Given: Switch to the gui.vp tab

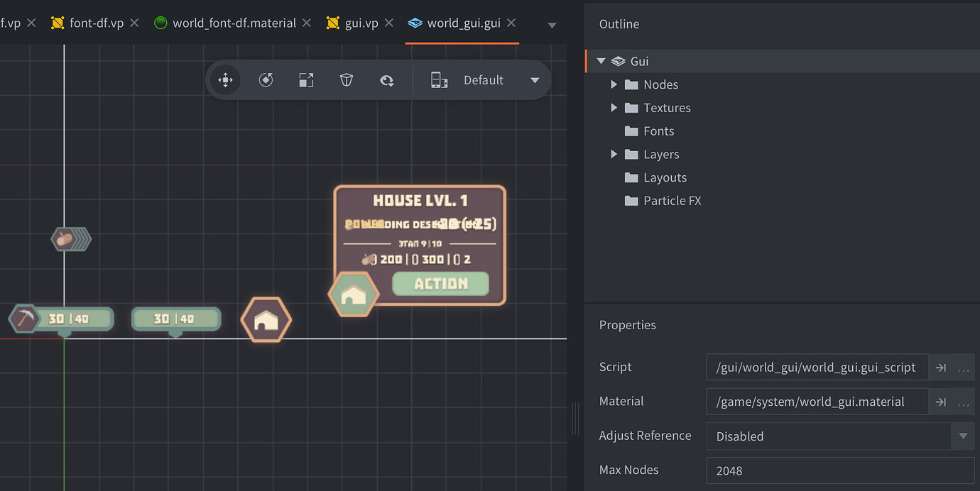Looking at the screenshot, I should coord(359,22).
